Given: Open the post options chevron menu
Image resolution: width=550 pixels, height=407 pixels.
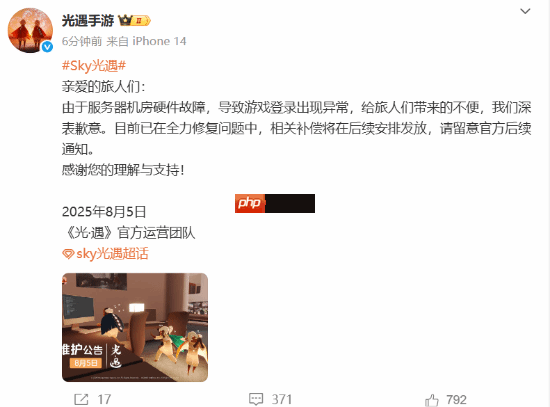Looking at the screenshot, I should tap(525, 11).
